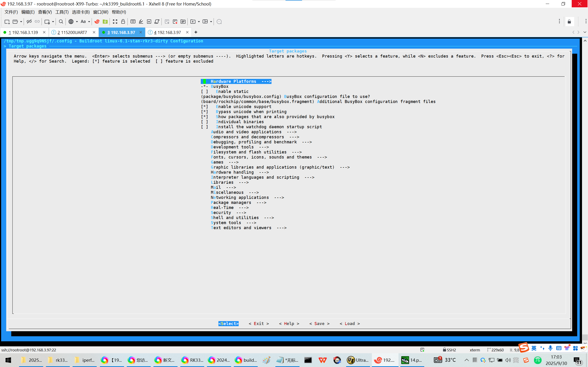The height and width of the screenshot is (367, 588).
Task: Toggle the Enable static checkbox
Action: pos(204,92)
